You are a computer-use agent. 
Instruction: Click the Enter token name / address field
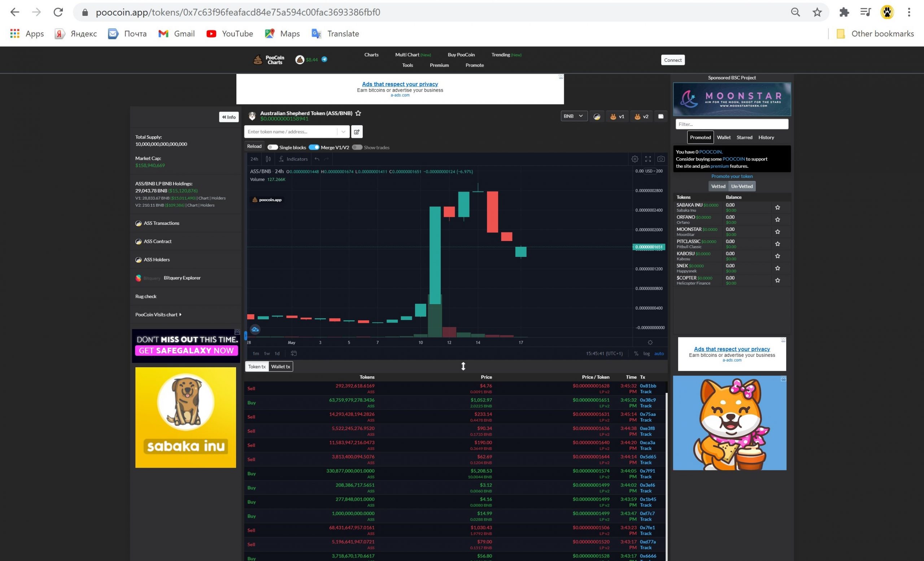tap(291, 132)
